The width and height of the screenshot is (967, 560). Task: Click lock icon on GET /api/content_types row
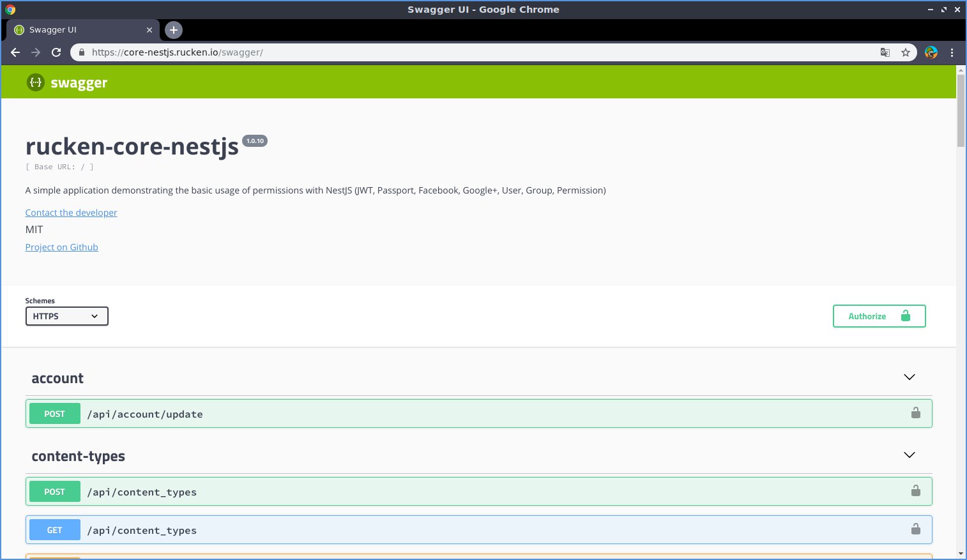pyautogui.click(x=916, y=529)
